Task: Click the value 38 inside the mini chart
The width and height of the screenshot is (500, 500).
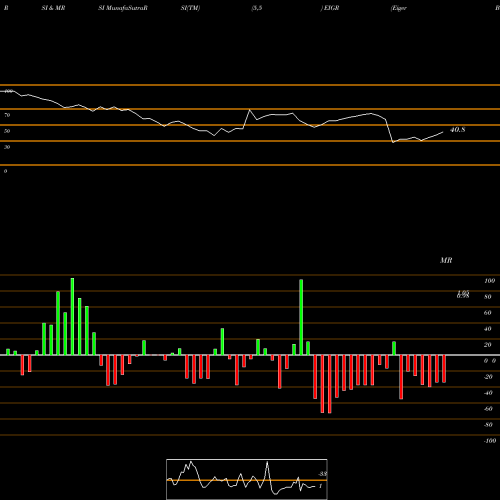Action: point(322,474)
